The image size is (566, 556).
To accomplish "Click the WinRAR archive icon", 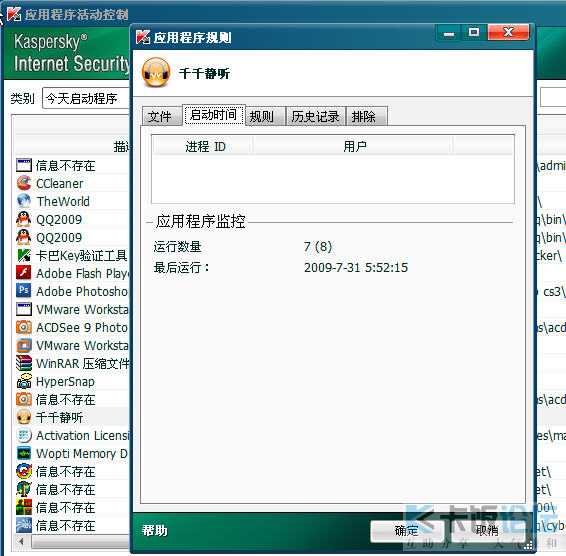I will coord(24,363).
